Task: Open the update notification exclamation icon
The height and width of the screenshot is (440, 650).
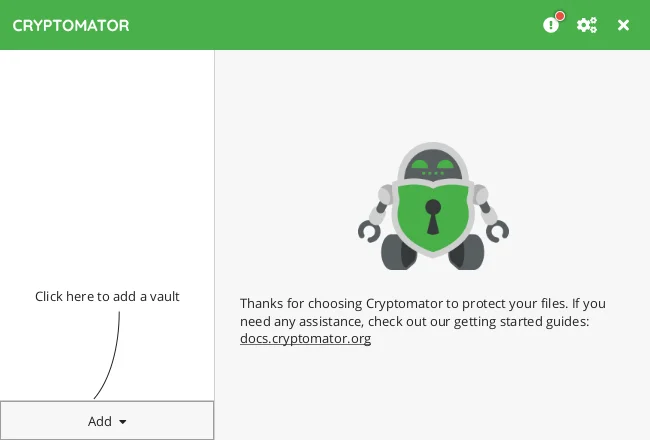Action: tap(550, 25)
